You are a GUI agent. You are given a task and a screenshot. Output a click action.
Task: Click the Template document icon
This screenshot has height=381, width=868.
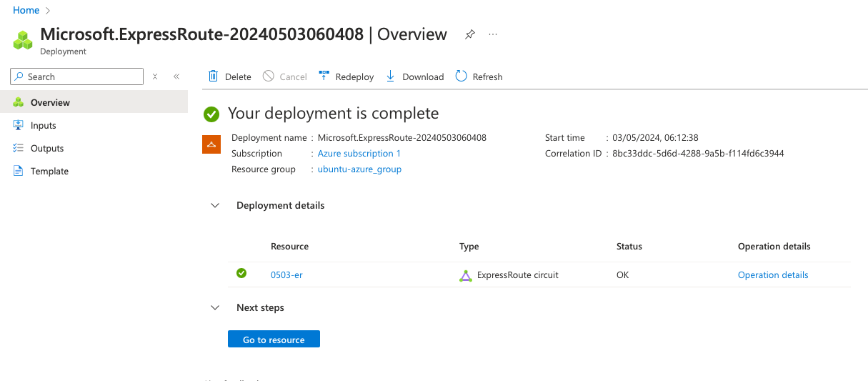pos(19,171)
